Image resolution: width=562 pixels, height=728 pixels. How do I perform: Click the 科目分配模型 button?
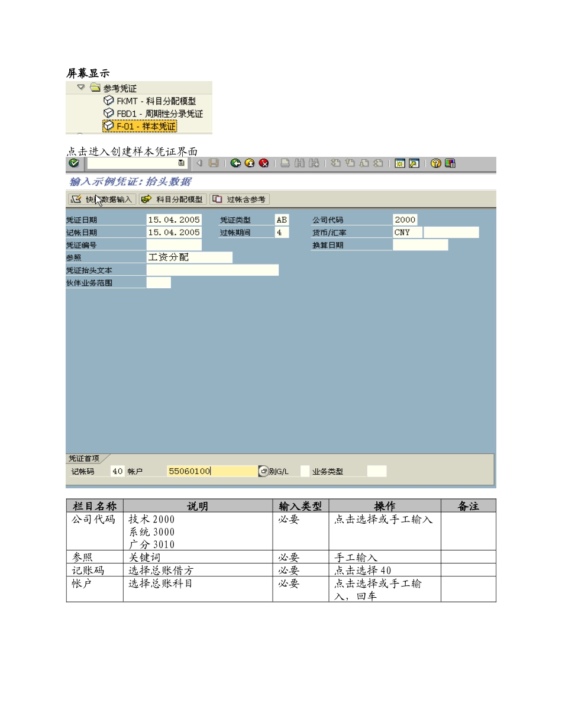point(173,199)
